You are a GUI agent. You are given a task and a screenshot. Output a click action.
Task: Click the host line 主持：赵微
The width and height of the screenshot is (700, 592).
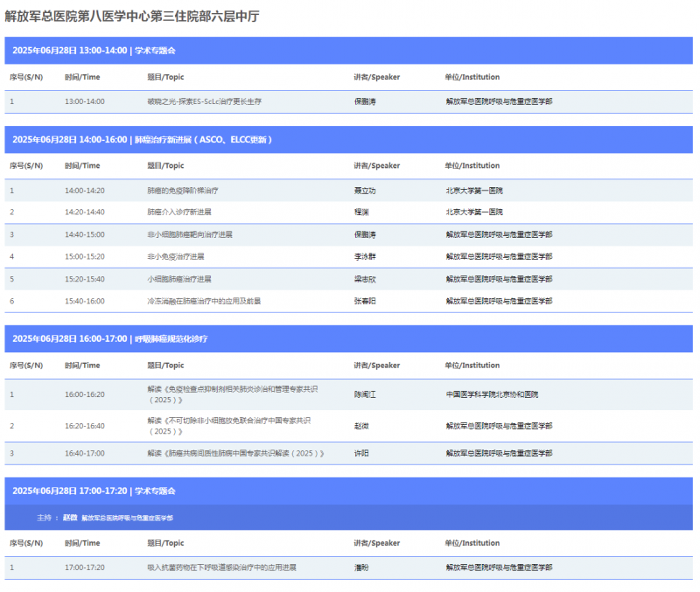[105, 518]
